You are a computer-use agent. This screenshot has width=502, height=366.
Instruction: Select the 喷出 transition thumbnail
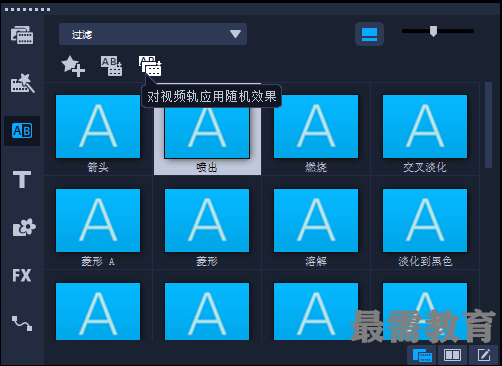point(207,132)
